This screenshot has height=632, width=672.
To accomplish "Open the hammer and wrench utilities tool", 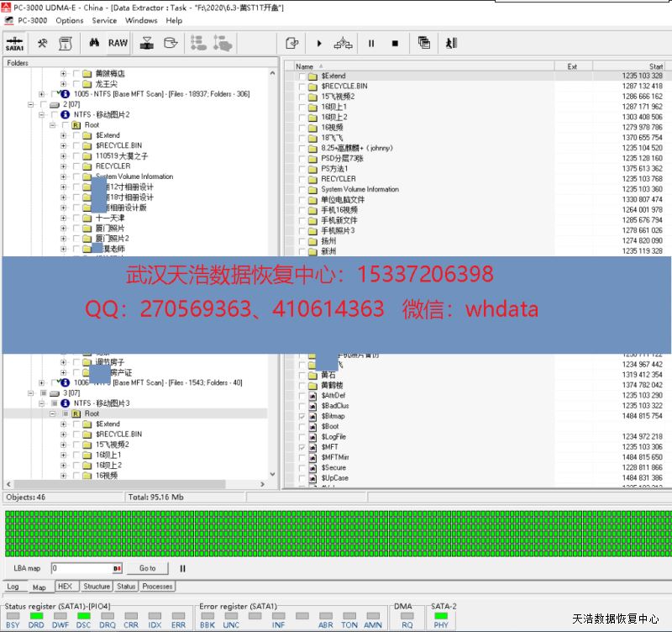I will [x=42, y=43].
